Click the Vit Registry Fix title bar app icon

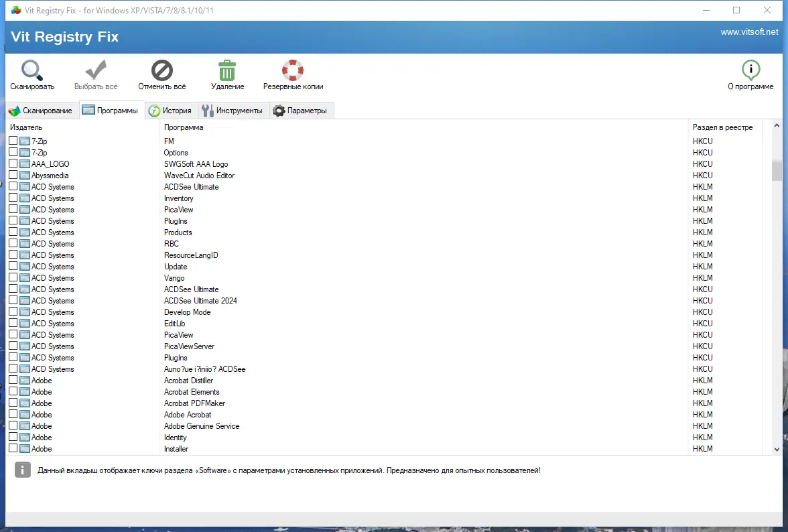pyautogui.click(x=16, y=10)
